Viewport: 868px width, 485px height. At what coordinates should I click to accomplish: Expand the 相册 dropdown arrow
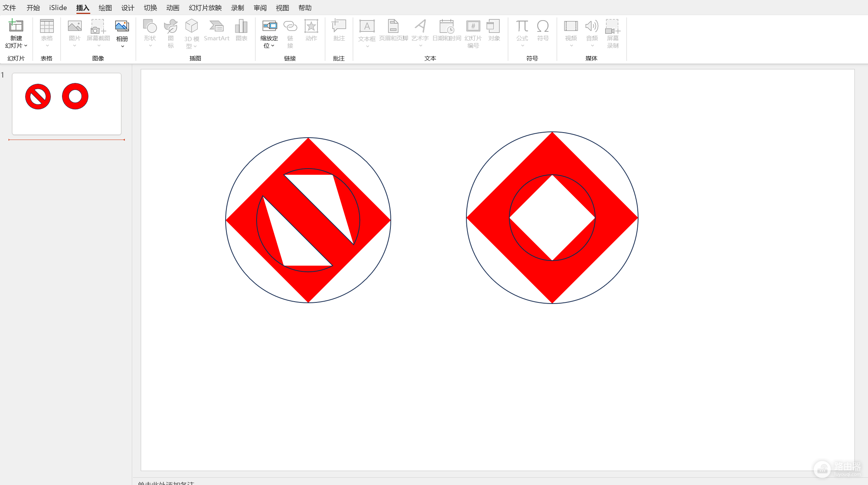pos(123,47)
